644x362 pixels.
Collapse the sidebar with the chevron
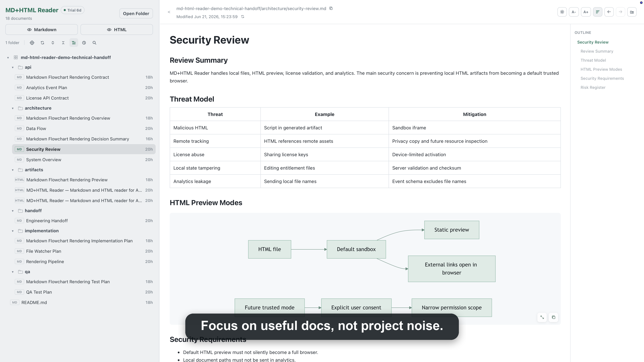pyautogui.click(x=169, y=12)
